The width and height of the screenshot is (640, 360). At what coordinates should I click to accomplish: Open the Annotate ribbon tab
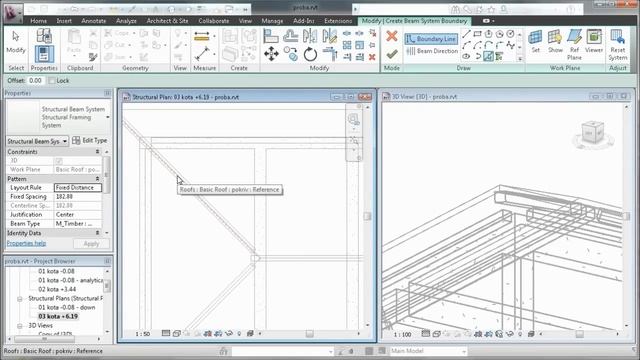(x=93, y=21)
